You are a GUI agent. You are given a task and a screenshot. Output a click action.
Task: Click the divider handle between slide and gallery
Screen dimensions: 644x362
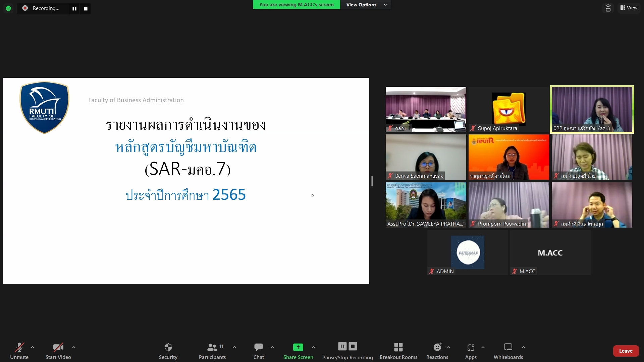(372, 181)
